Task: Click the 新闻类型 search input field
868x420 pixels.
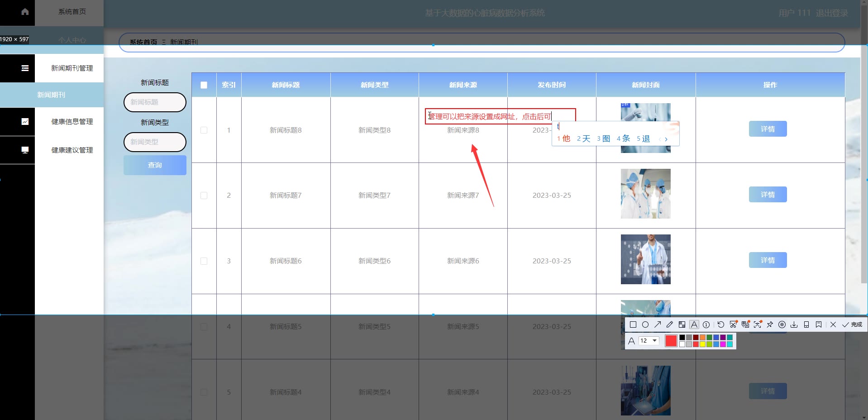Action: (155, 142)
